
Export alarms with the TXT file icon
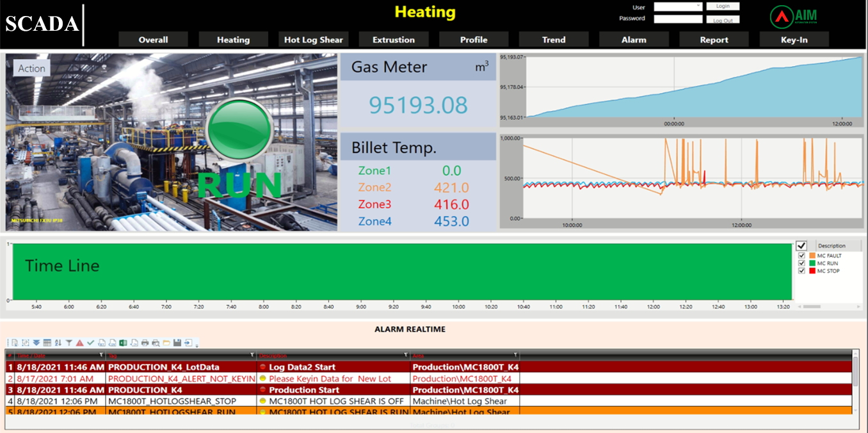(x=101, y=343)
